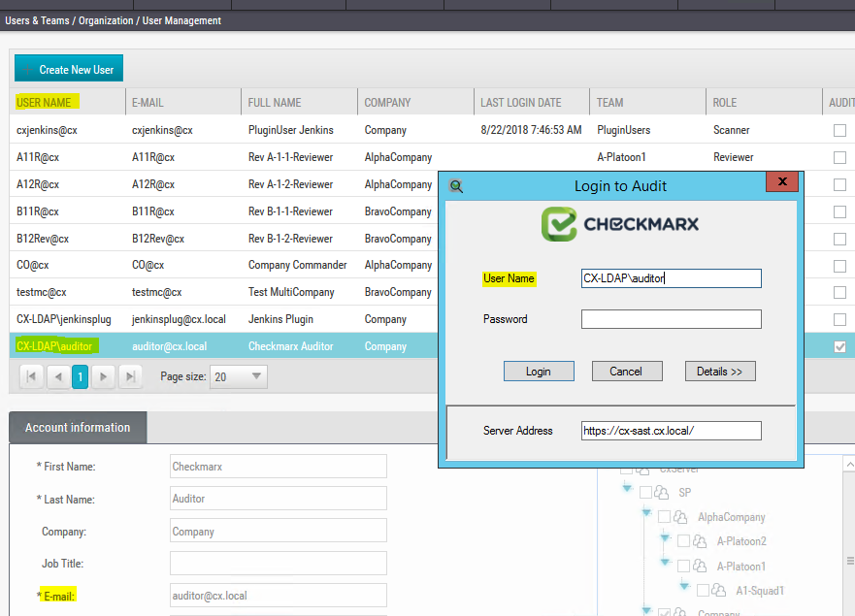Screen dimensions: 855x616
Task: Toggle audit checkbox for cxjenkins@cx row
Action: (839, 130)
